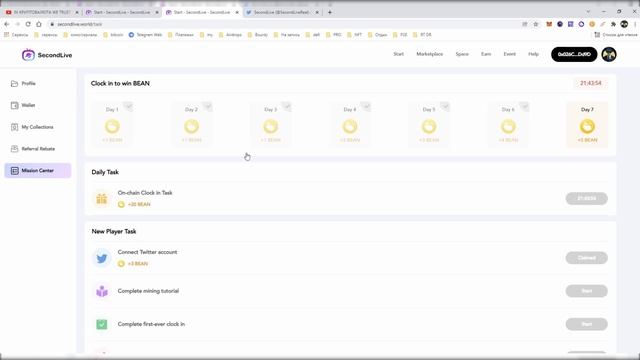Open the NFT bookmark folder
The width and height of the screenshot is (640, 360).
tap(354, 35)
